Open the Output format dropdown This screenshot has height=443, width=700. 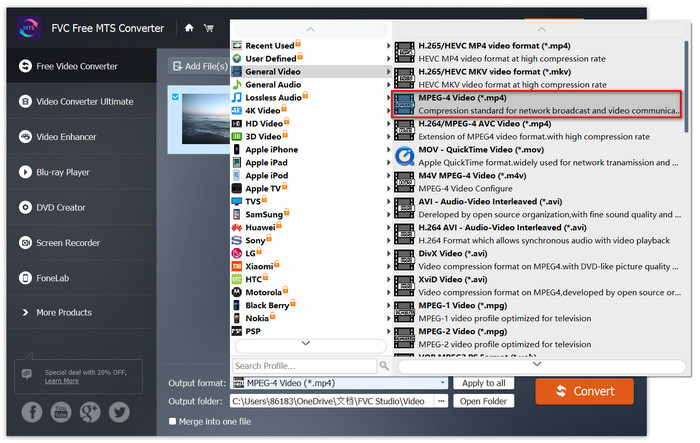[339, 383]
